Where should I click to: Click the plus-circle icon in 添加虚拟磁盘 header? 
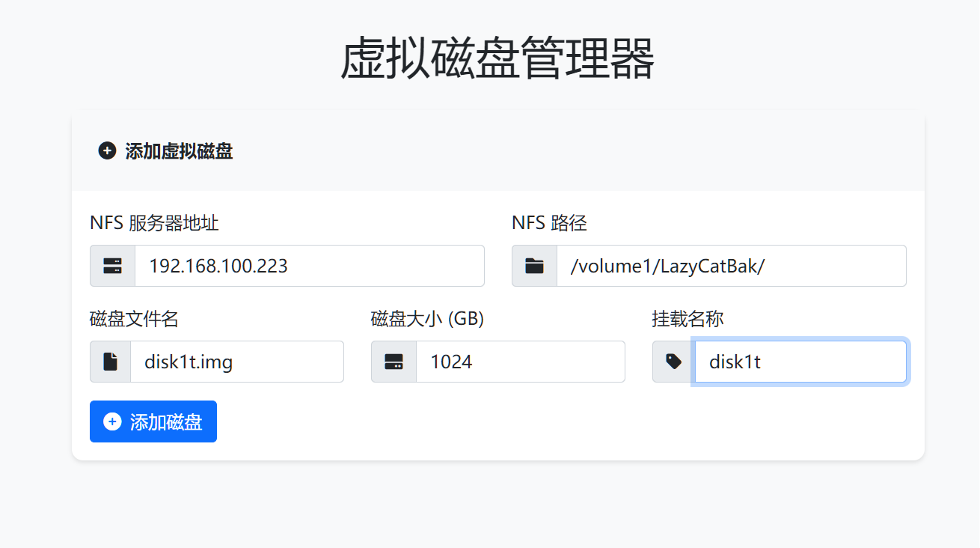coord(107,151)
